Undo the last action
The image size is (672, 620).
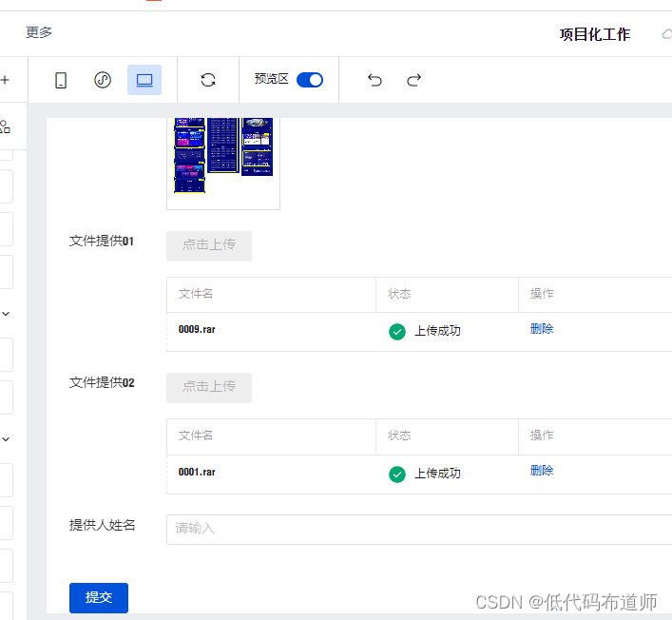click(374, 80)
